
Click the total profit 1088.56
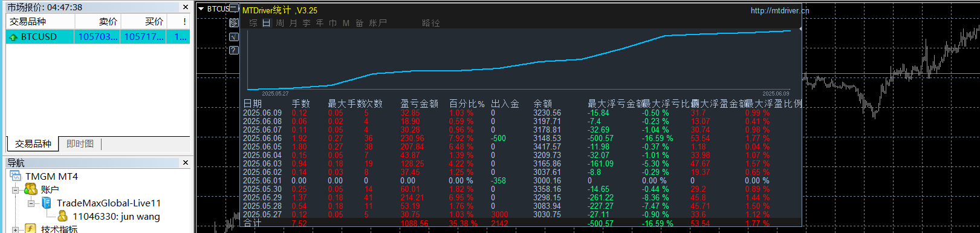coord(414,223)
